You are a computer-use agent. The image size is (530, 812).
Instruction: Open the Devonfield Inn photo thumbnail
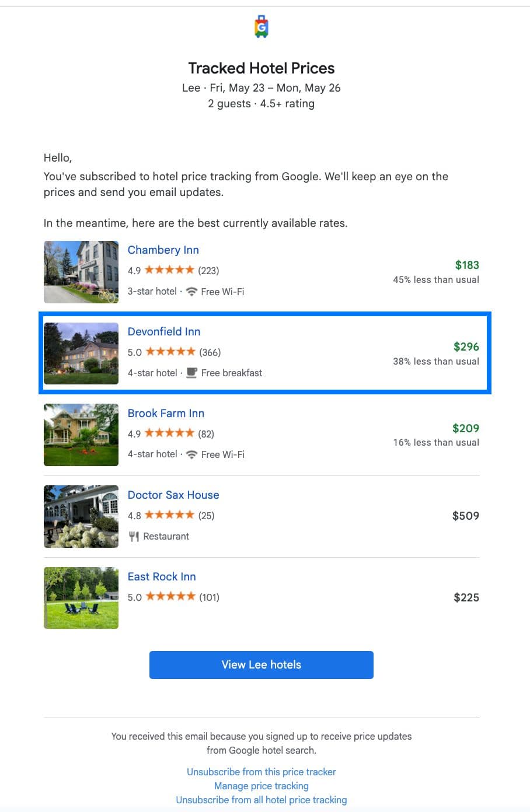[x=81, y=353]
